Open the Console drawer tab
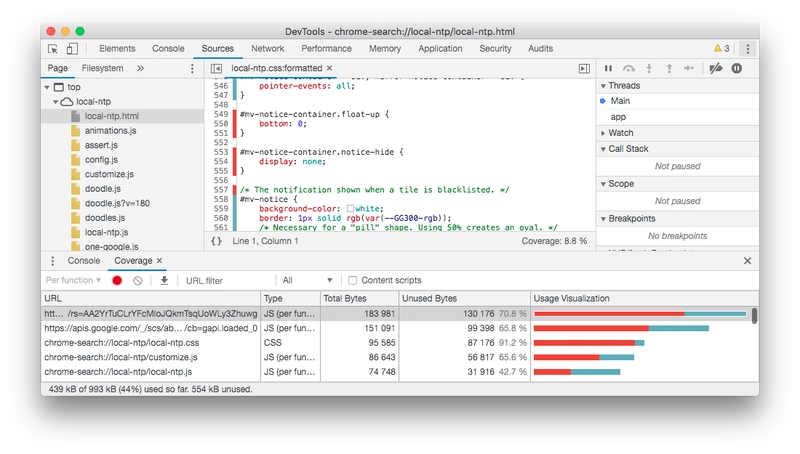The height and width of the screenshot is (454, 800). click(x=84, y=261)
